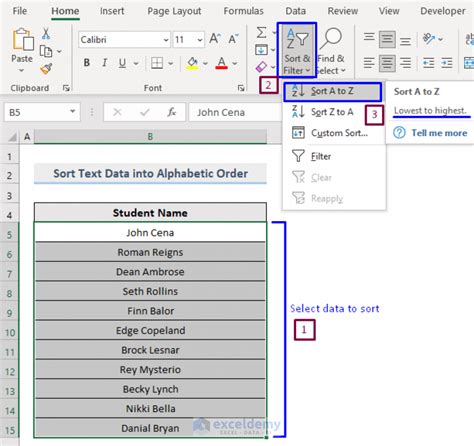Align text left

click(369, 63)
